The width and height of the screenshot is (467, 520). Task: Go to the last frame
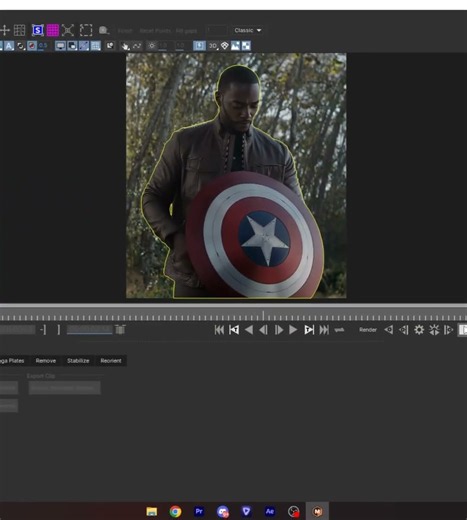pyautogui.click(x=324, y=330)
